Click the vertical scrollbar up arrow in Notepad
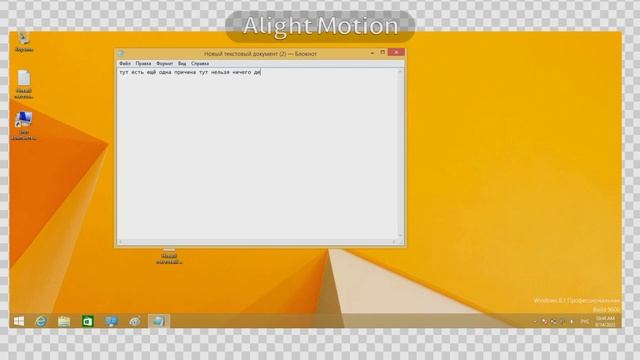This screenshot has height=360, width=640. coord(400,71)
